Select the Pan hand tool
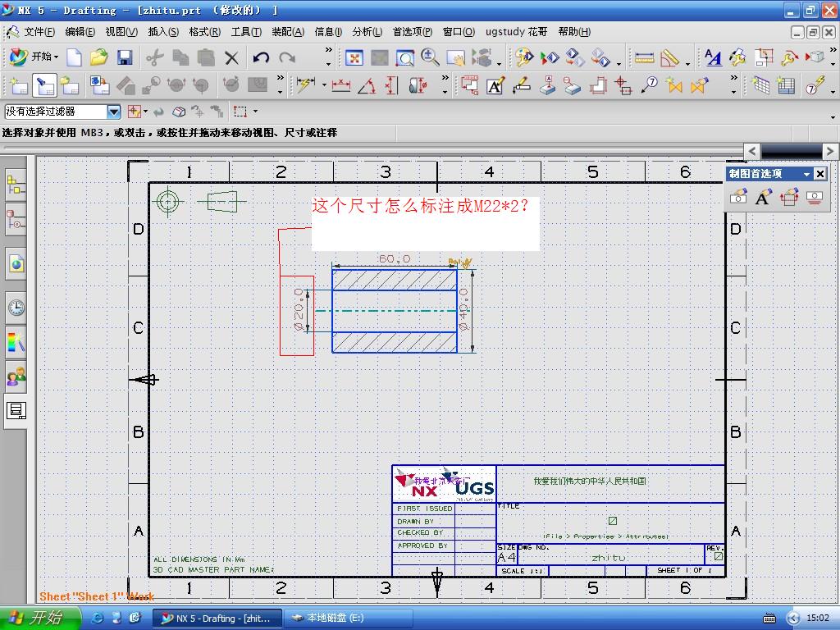 click(456, 57)
